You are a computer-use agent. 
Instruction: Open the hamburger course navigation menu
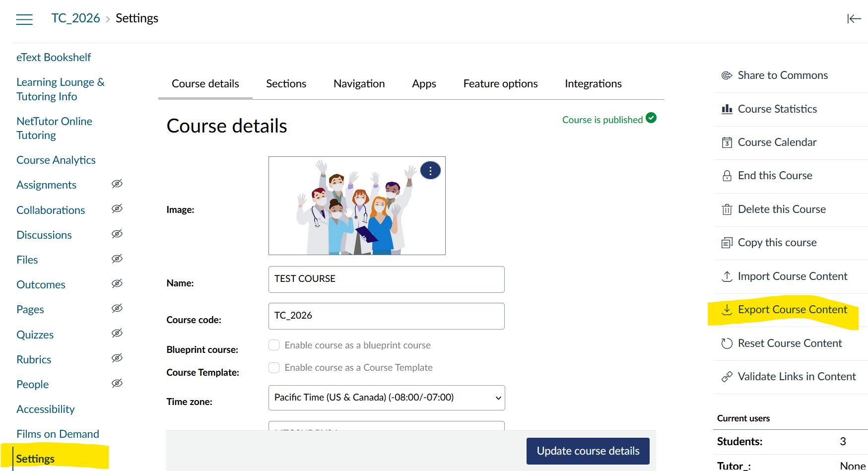(x=24, y=19)
